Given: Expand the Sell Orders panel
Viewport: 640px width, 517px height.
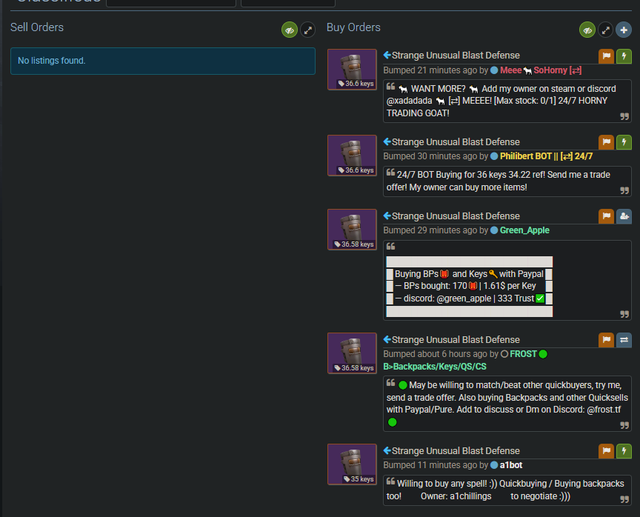Looking at the screenshot, I should [308, 30].
